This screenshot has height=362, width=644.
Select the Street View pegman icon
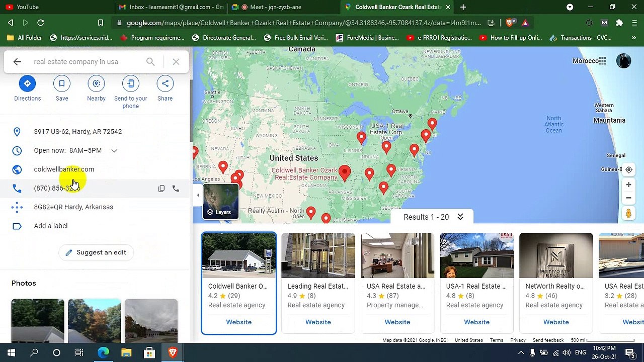tap(628, 214)
